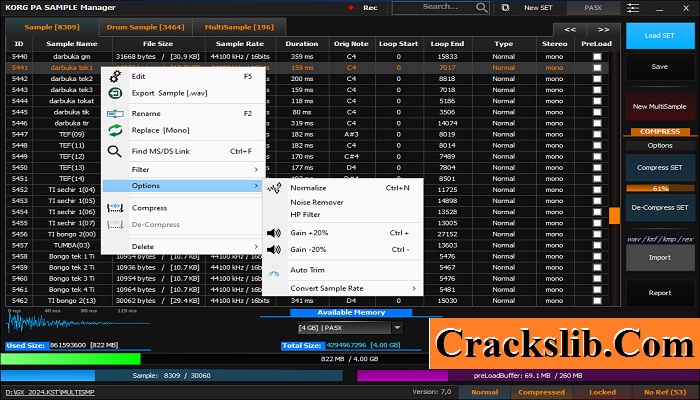Click the New SET button
700x400 pixels.
point(538,8)
